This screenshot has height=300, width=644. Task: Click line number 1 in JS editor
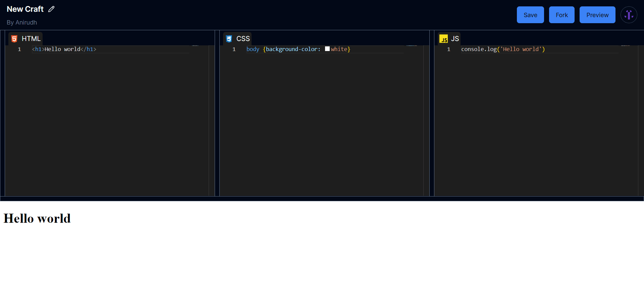[x=449, y=49]
